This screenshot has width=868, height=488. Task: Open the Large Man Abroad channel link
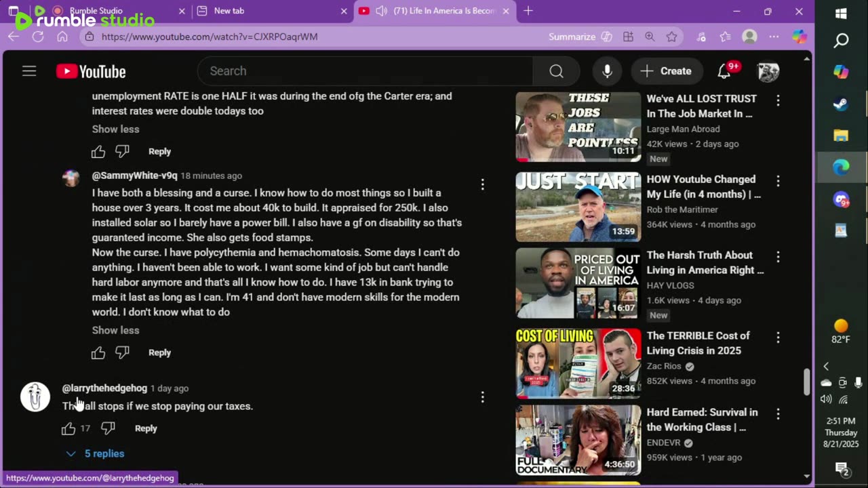(x=683, y=129)
